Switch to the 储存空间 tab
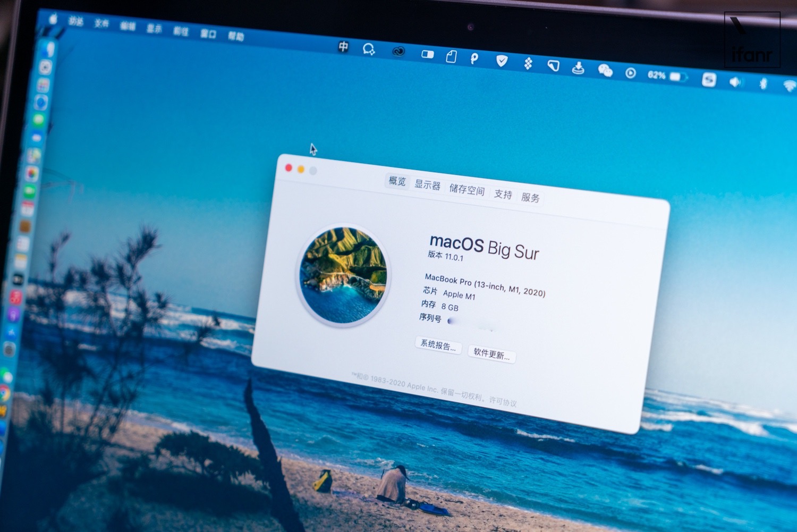 point(467,190)
